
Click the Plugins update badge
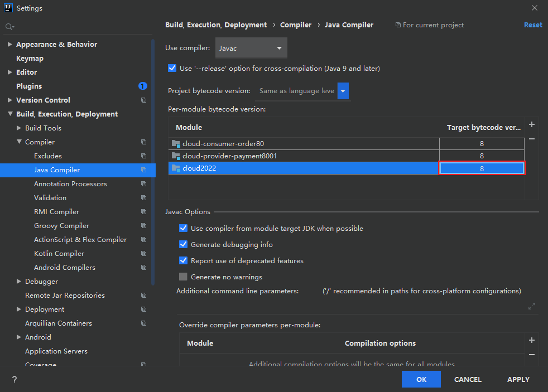pyautogui.click(x=142, y=86)
